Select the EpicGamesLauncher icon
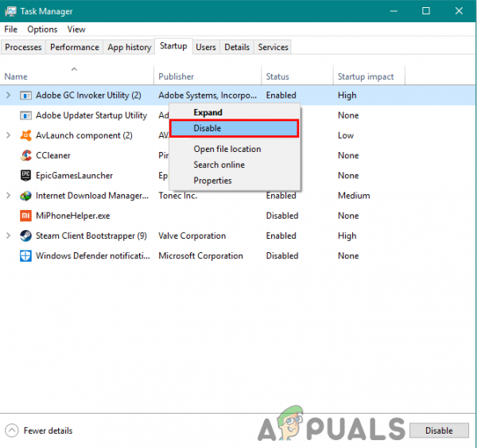The image size is (477, 448). click(x=25, y=176)
